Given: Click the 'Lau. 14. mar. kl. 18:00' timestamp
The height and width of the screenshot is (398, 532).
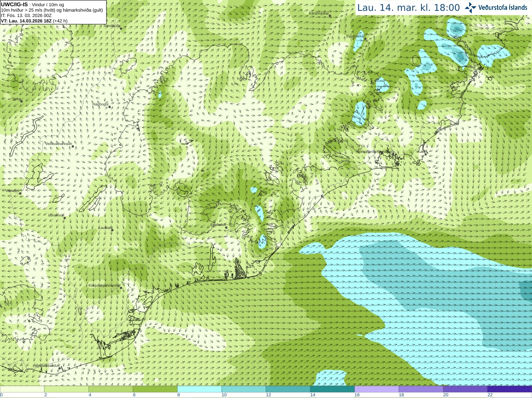Looking at the screenshot, I should (x=409, y=7).
